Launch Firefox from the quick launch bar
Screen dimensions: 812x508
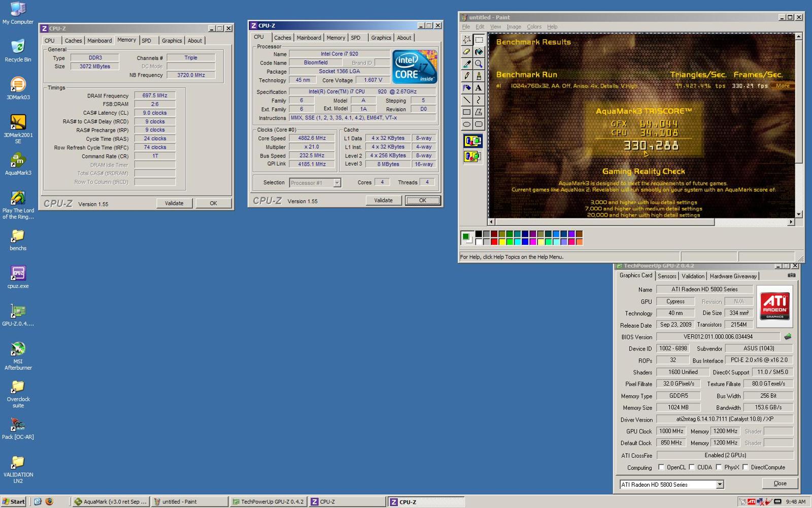coord(49,501)
